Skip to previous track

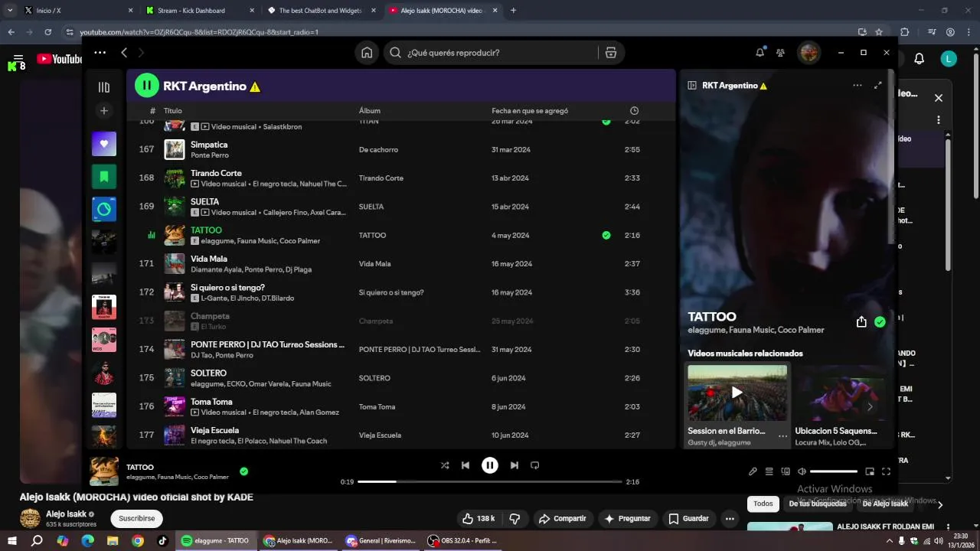tap(465, 465)
